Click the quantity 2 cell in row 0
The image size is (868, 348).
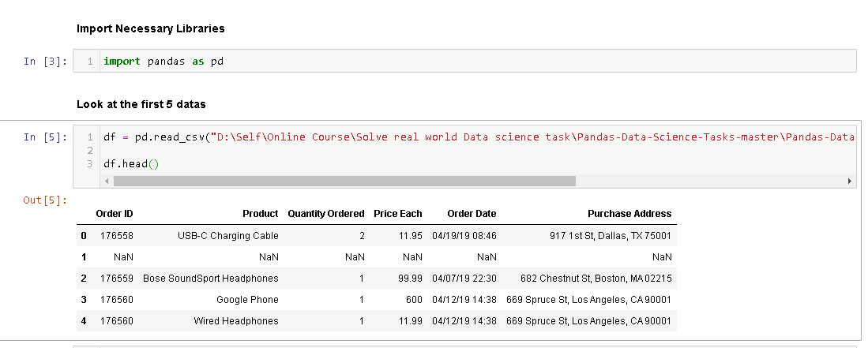[x=362, y=236]
